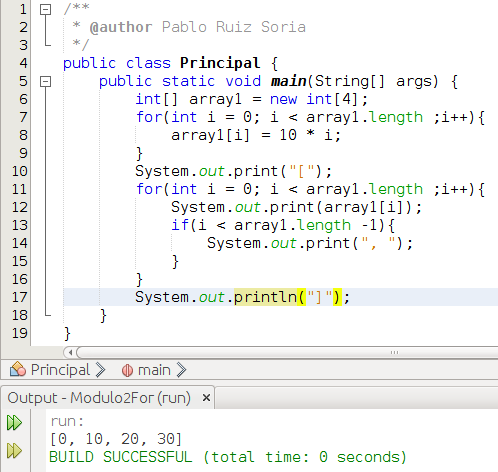Click the closing brace on line 19
The image size is (498, 472).
click(x=67, y=333)
